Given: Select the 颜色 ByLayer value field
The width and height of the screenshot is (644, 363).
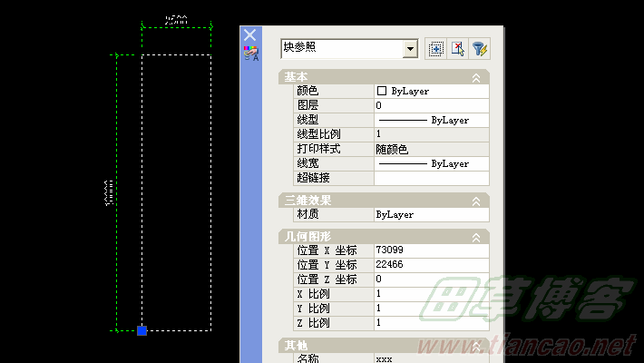Looking at the screenshot, I should pyautogui.click(x=431, y=91).
